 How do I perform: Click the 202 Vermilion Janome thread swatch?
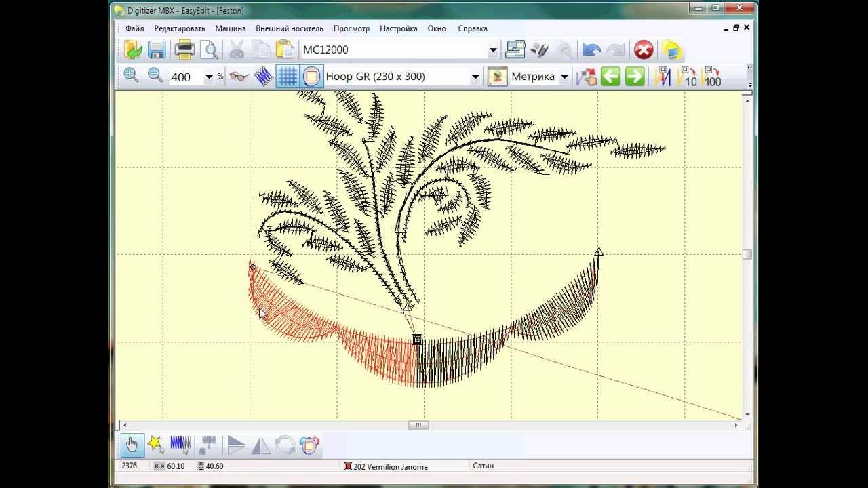pyautogui.click(x=348, y=466)
